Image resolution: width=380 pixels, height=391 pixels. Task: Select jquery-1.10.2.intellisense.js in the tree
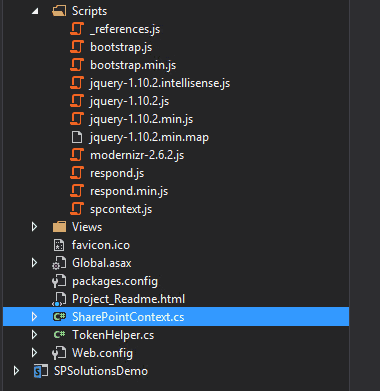tap(160, 83)
